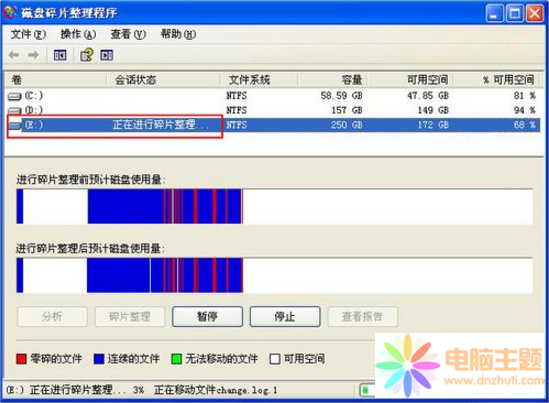Open the 操作(A) menu

coord(78,34)
